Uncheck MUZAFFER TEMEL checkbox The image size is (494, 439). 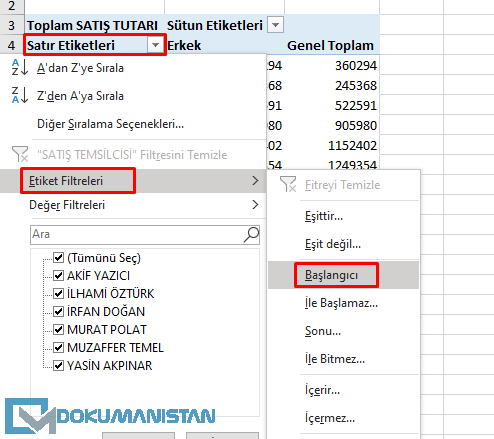coord(59,347)
